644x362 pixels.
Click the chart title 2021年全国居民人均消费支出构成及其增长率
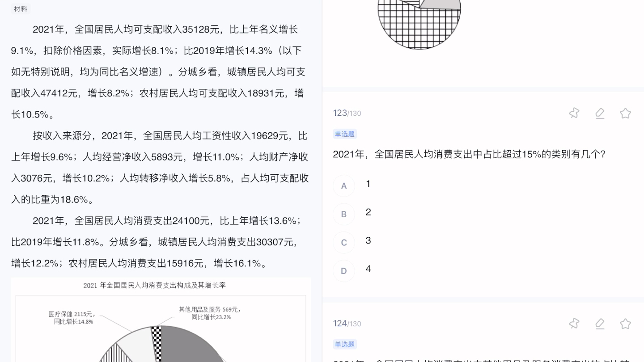tap(155, 285)
